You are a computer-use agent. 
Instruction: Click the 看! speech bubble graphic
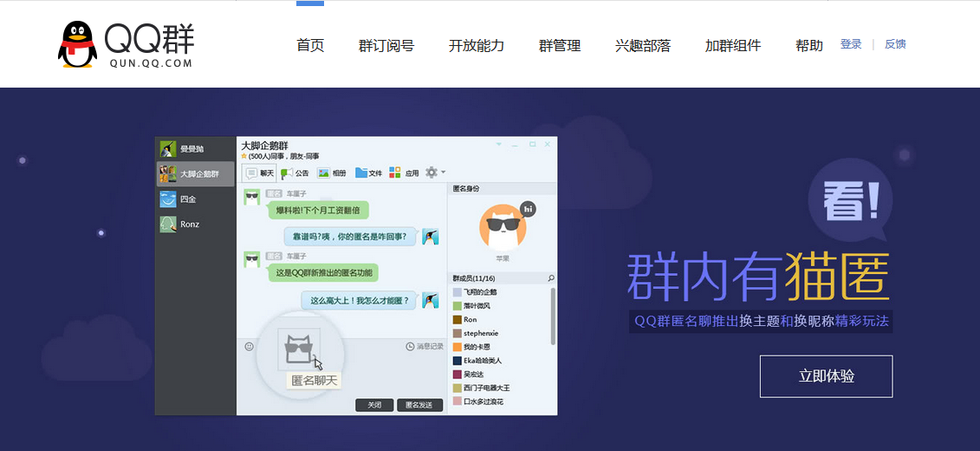click(850, 202)
